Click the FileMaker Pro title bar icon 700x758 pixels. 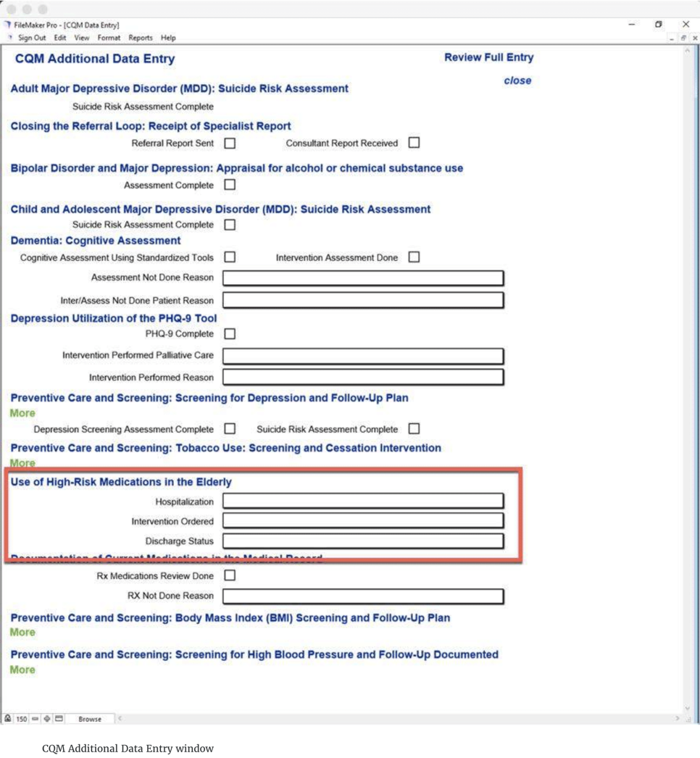click(x=8, y=25)
